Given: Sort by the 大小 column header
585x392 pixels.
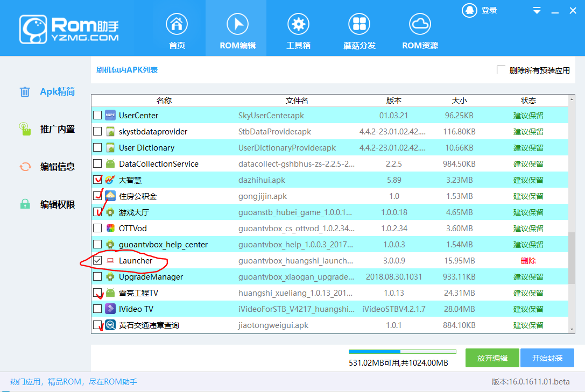Looking at the screenshot, I should (x=459, y=101).
